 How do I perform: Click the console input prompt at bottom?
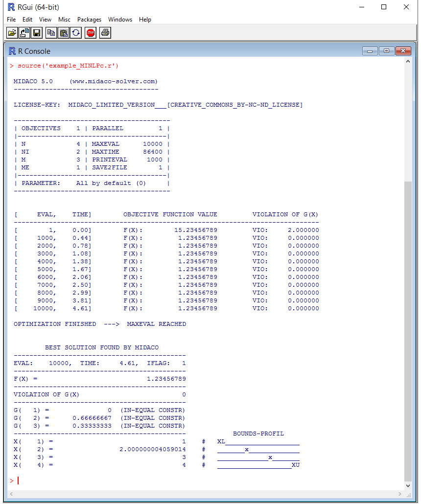pyautogui.click(x=15, y=481)
